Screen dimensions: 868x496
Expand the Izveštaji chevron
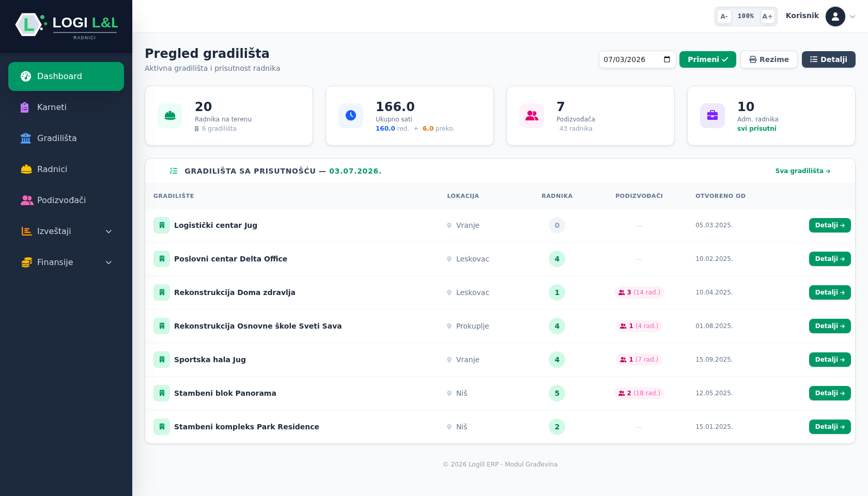pyautogui.click(x=109, y=231)
